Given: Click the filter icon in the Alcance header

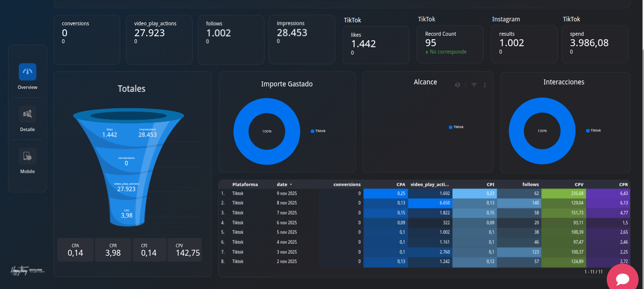Looking at the screenshot, I should tap(472, 85).
